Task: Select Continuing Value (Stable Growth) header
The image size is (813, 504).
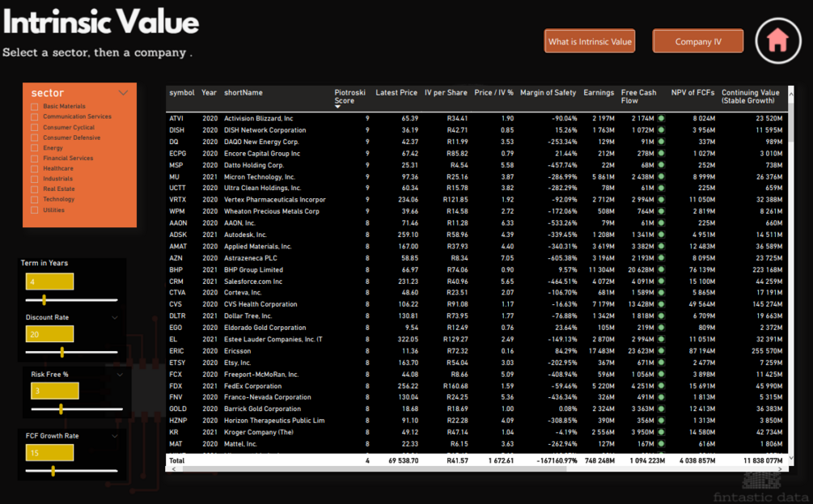Action: point(750,96)
